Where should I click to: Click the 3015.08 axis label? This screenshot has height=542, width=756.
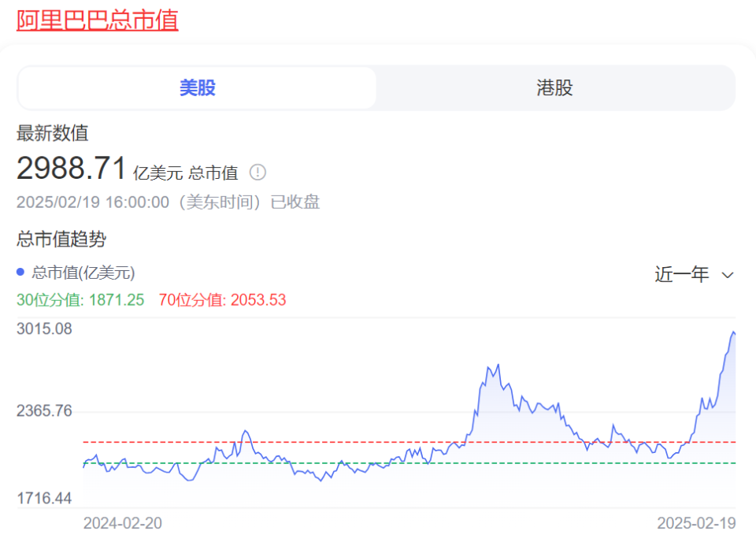tap(44, 329)
